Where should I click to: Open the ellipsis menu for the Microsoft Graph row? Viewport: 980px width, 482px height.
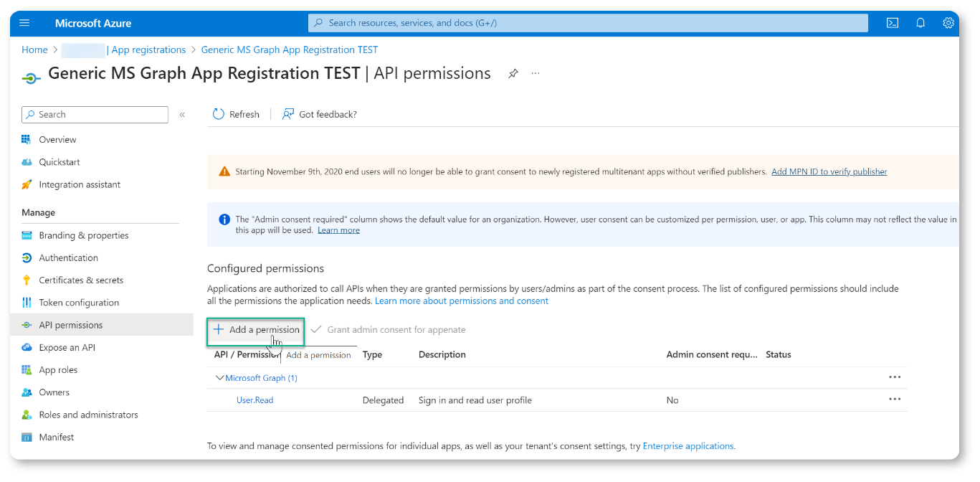895,377
